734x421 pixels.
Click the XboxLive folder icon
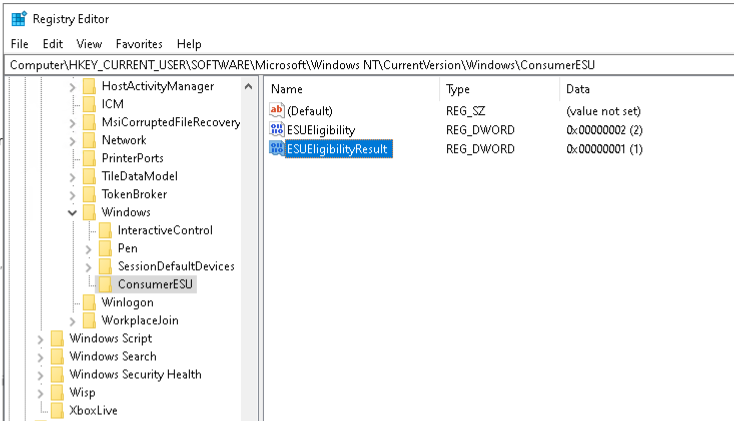[58, 411]
